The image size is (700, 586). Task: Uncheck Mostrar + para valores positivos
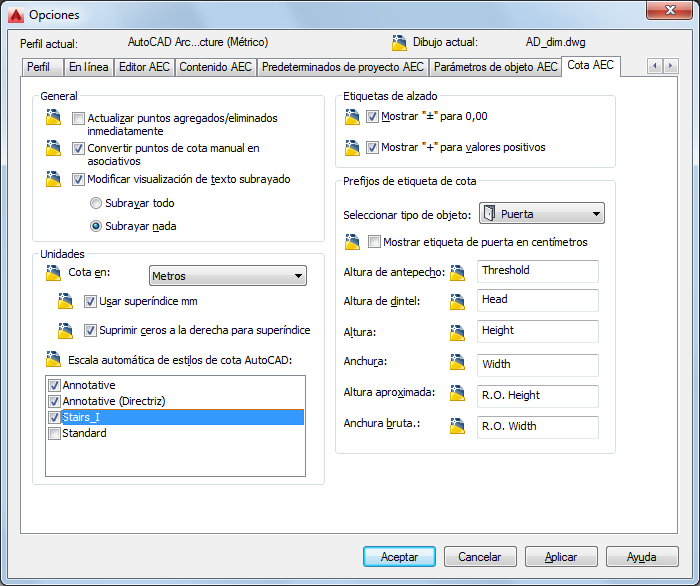pos(372,147)
